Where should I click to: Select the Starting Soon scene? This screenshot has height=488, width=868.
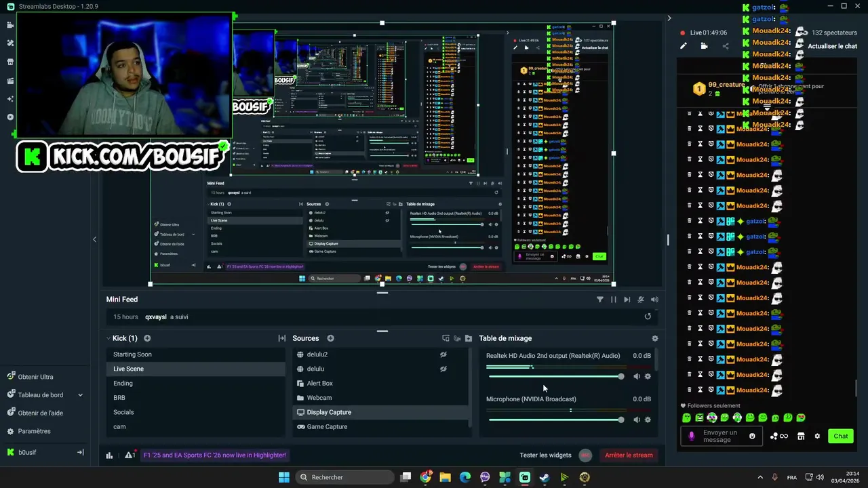pyautogui.click(x=195, y=354)
